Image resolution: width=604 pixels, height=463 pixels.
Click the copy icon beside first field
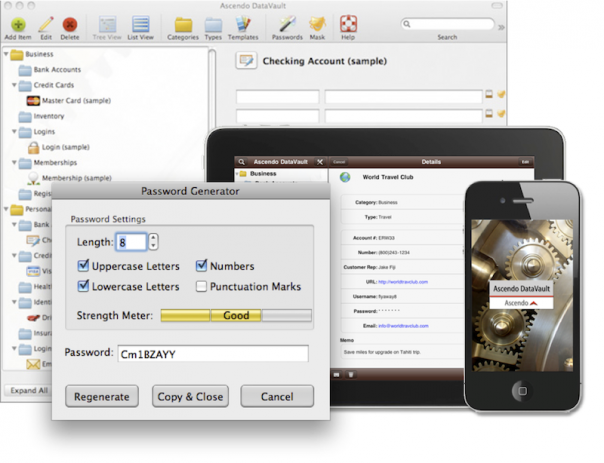(489, 94)
